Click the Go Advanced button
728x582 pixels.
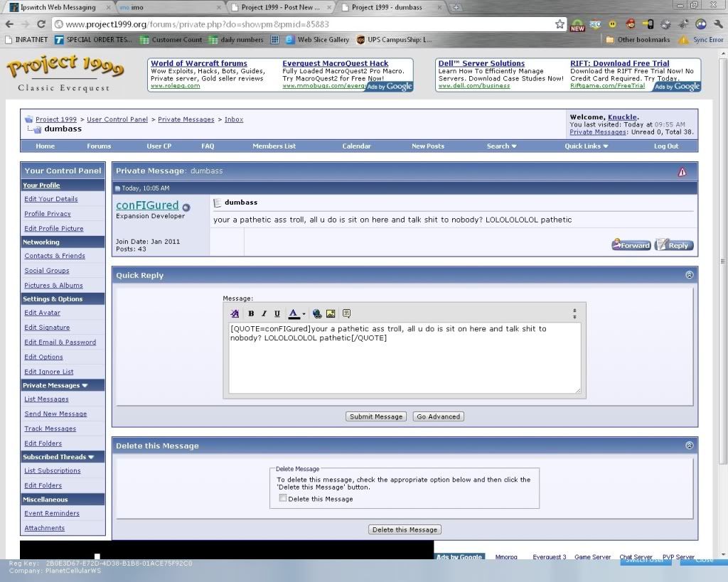pyautogui.click(x=438, y=416)
